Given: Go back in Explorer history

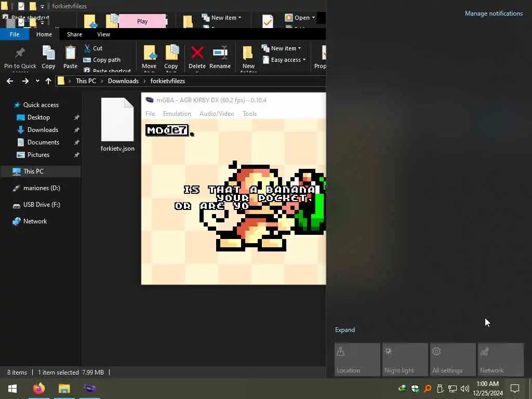Looking at the screenshot, I should coord(10,81).
